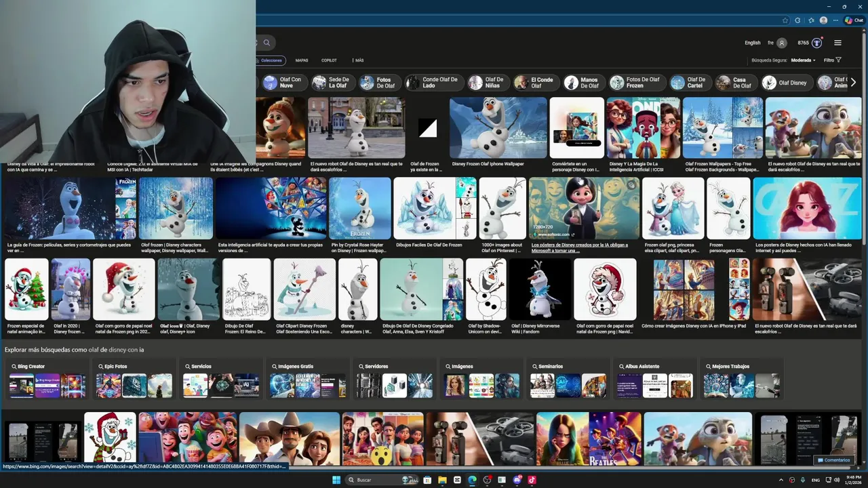Open 'Disney Frozen Olaf Iphone Wallpaper' image
Image resolution: width=868 pixels, height=488 pixels.
(x=498, y=128)
